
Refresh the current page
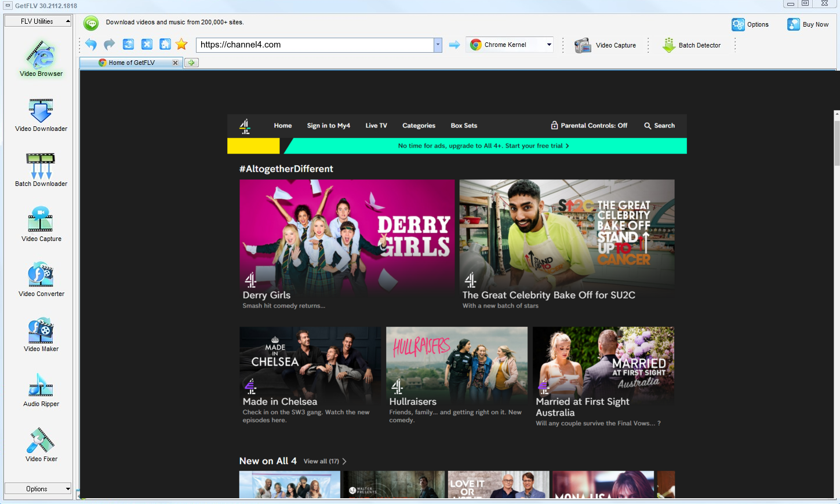pos(128,45)
